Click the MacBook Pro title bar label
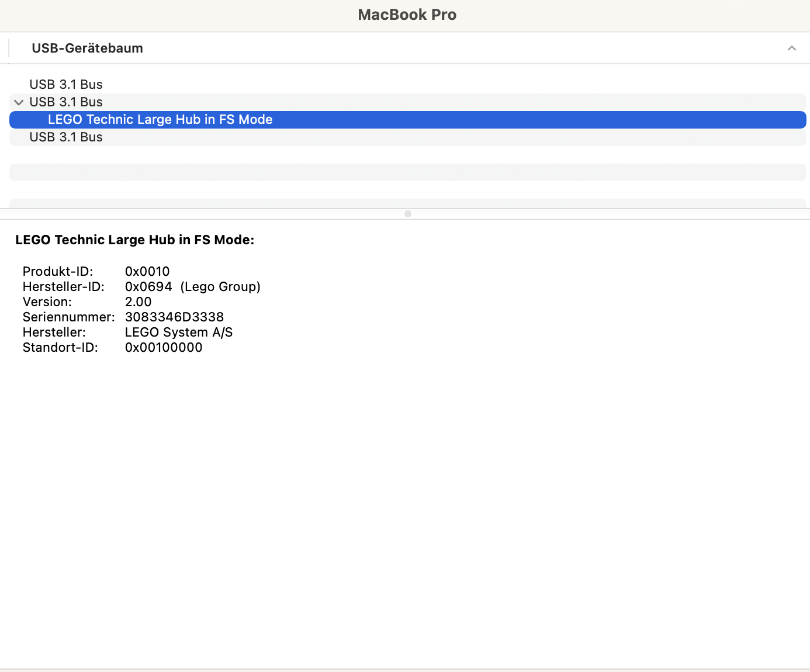This screenshot has width=810, height=672. pos(407,15)
